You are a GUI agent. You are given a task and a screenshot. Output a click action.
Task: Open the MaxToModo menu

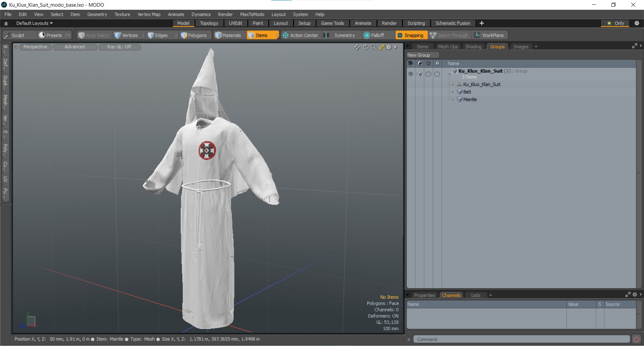(x=252, y=14)
